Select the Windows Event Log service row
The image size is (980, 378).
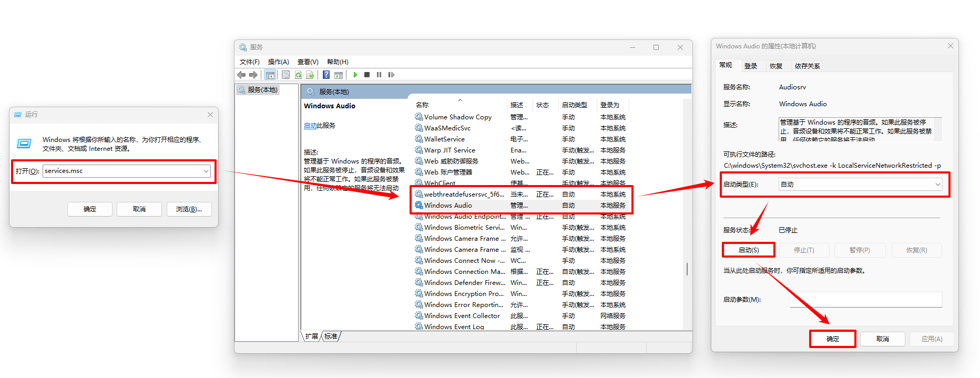[x=520, y=326]
